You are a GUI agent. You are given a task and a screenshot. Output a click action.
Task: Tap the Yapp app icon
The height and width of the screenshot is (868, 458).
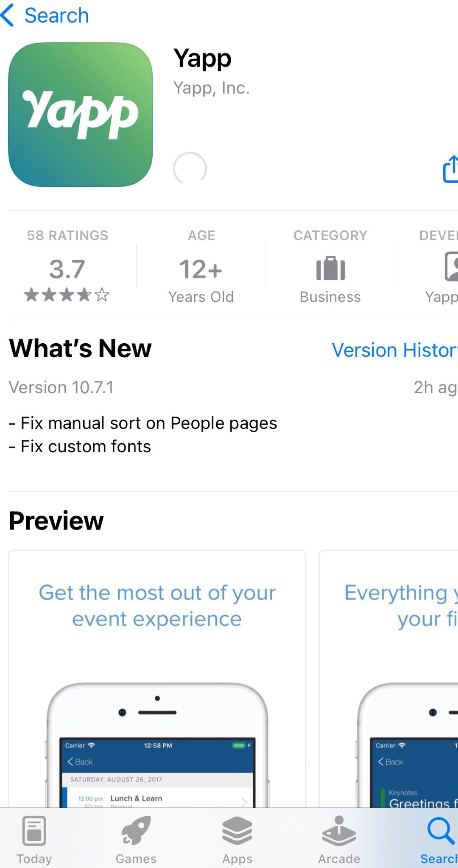coord(81,114)
